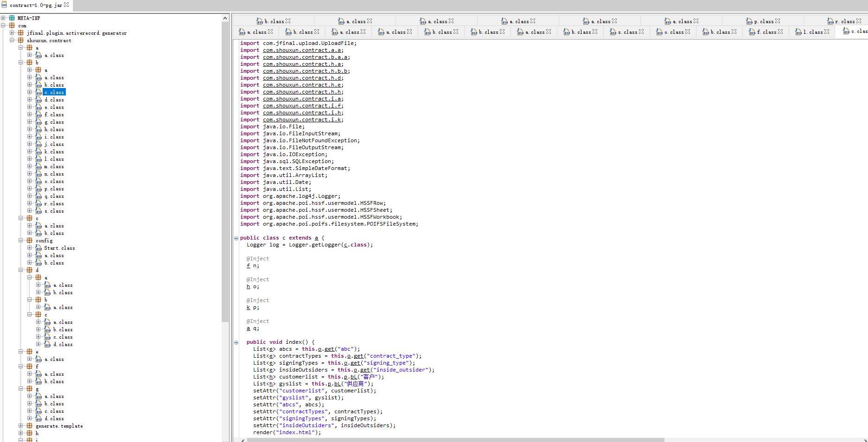
Task: Click the import java.io.FileInputStream line
Action: click(x=290, y=133)
